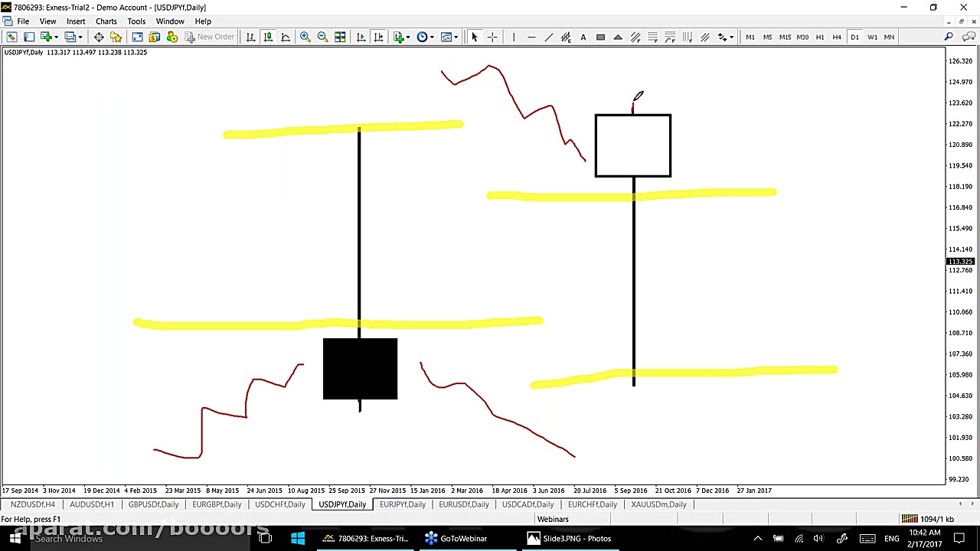This screenshot has width=980, height=551.
Task: Switch timeframe to M5
Action: click(x=767, y=37)
